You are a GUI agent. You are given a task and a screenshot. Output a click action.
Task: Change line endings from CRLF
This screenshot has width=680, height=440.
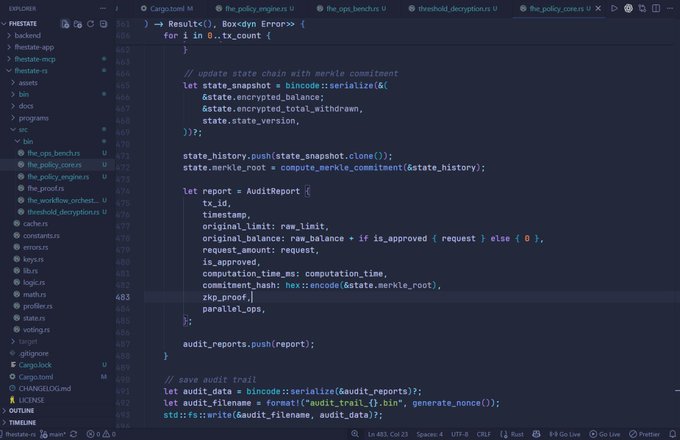tap(484, 434)
